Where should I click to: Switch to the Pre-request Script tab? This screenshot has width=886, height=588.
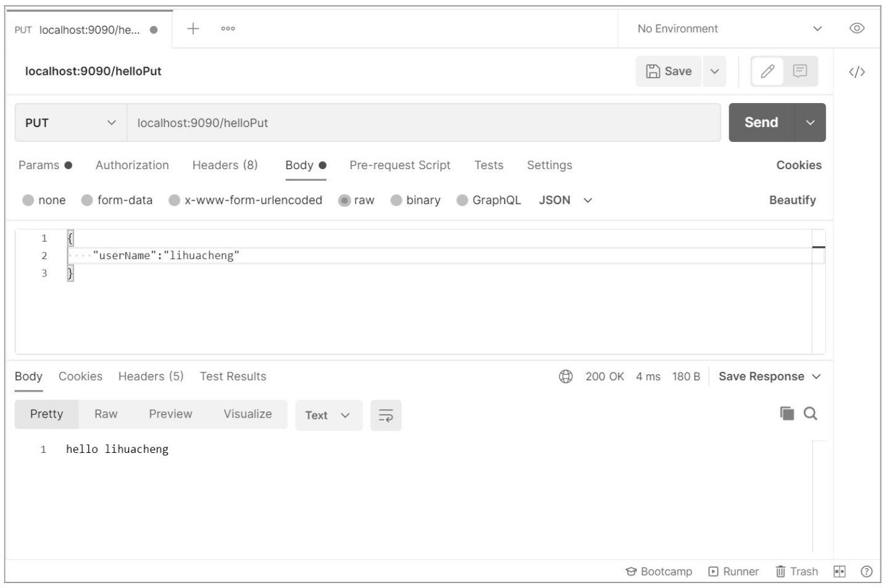click(399, 165)
